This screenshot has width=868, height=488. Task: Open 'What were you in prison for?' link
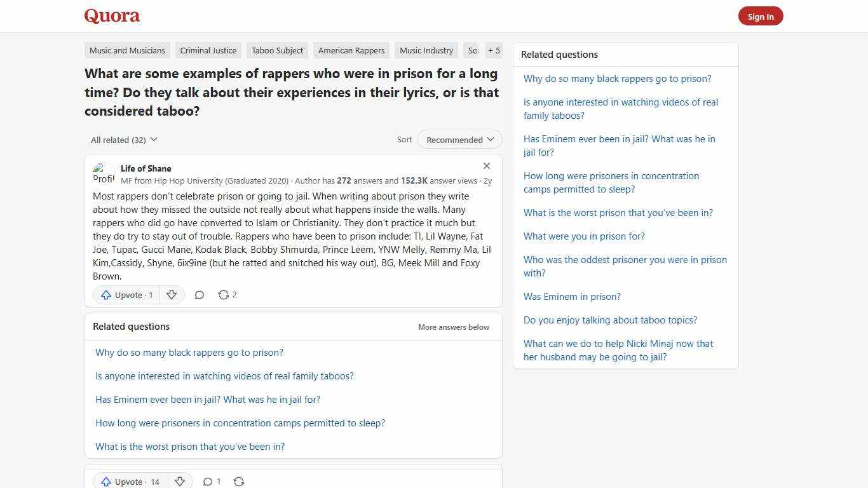pos(584,236)
